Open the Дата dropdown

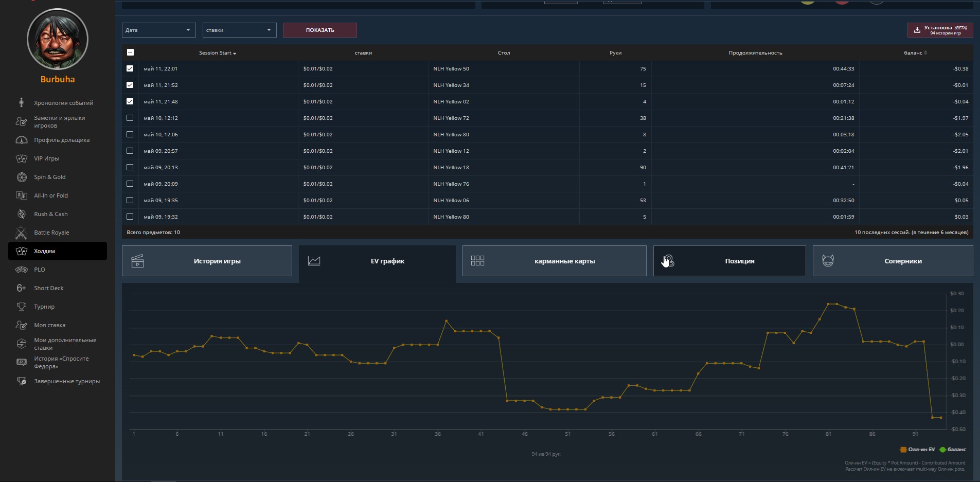pos(159,30)
